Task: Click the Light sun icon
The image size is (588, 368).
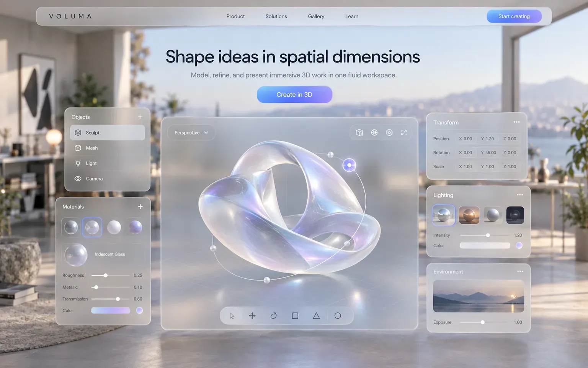Action: (x=78, y=163)
